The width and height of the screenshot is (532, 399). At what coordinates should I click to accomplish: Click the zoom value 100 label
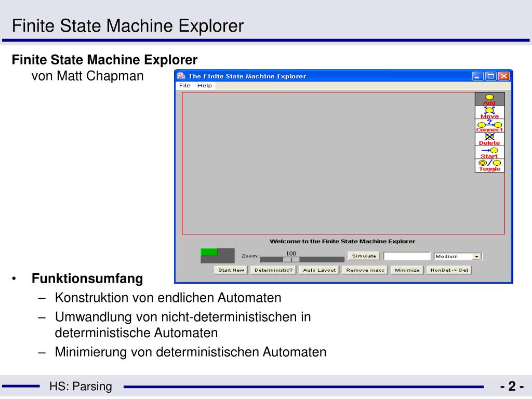(x=291, y=254)
